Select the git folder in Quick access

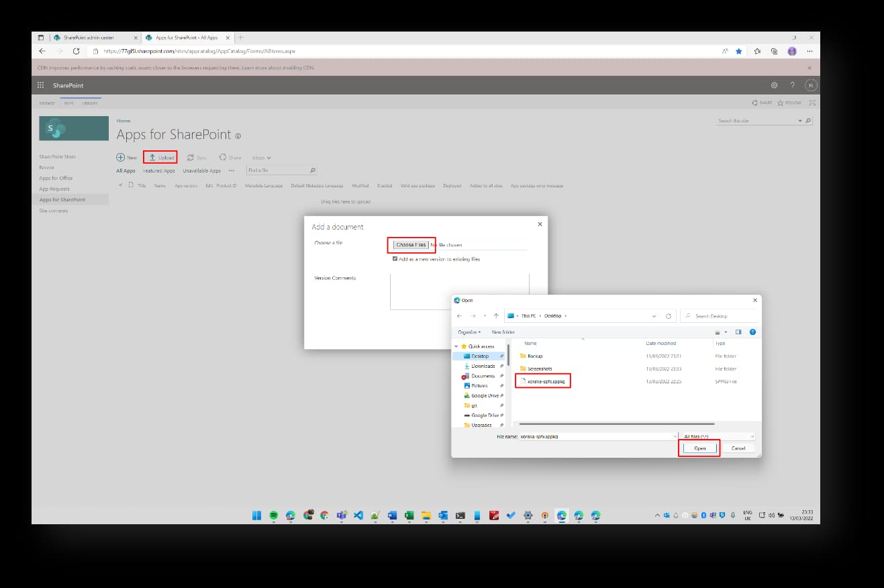pyautogui.click(x=475, y=405)
